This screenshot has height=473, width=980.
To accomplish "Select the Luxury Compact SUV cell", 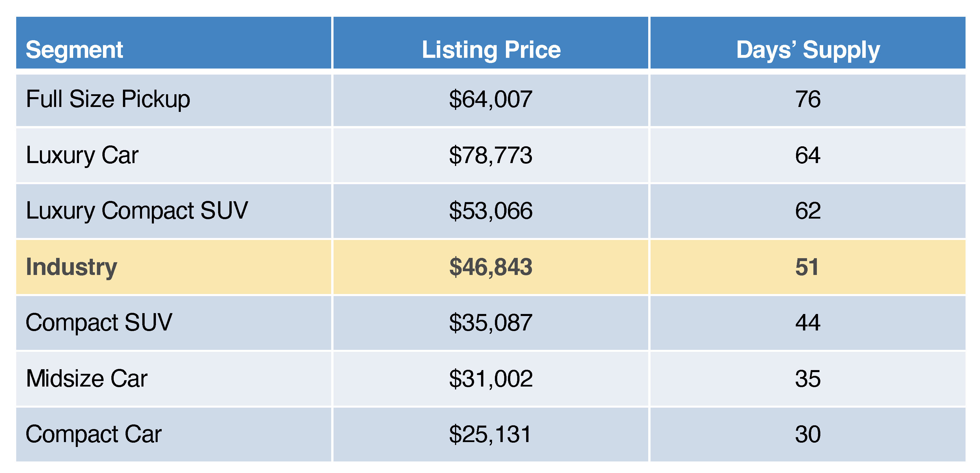I will pyautogui.click(x=137, y=211).
